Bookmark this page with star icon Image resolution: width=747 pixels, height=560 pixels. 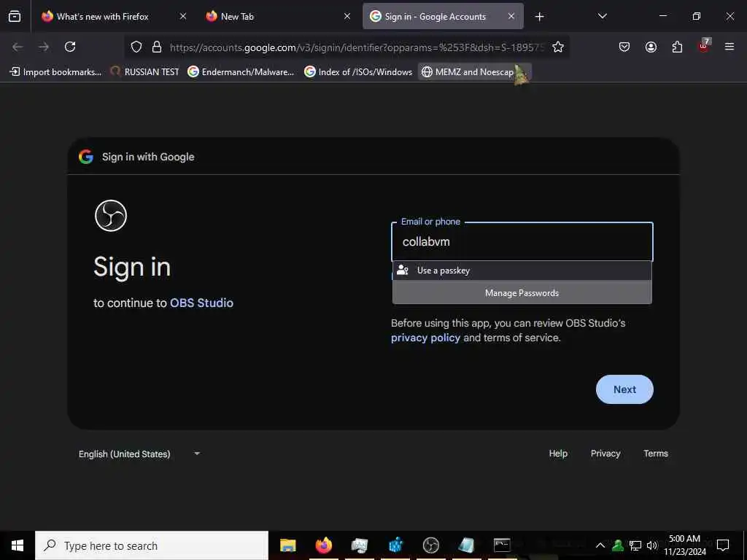(x=558, y=47)
